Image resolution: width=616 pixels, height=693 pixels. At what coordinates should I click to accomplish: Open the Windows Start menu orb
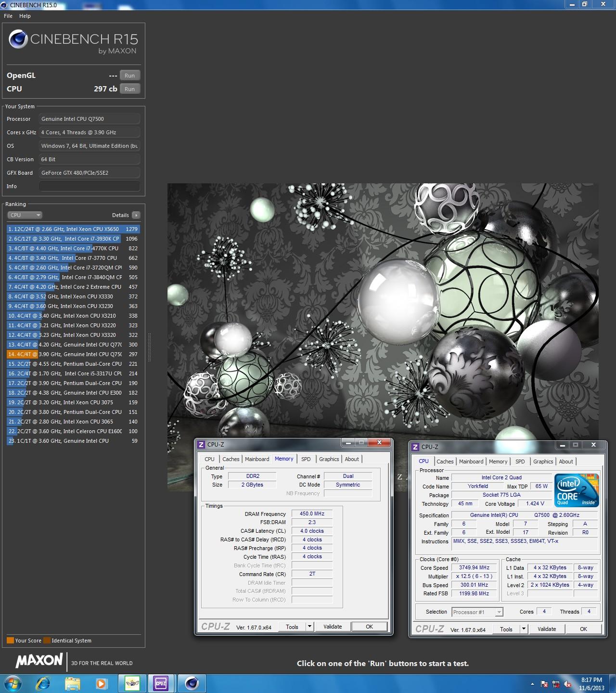click(12, 683)
